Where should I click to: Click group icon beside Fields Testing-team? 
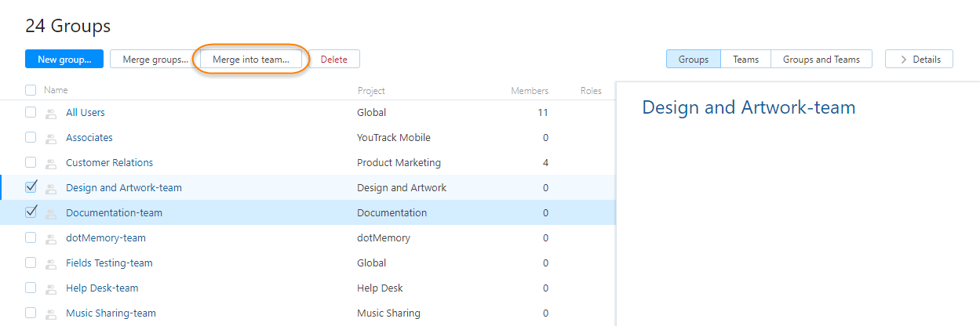pyautogui.click(x=51, y=264)
